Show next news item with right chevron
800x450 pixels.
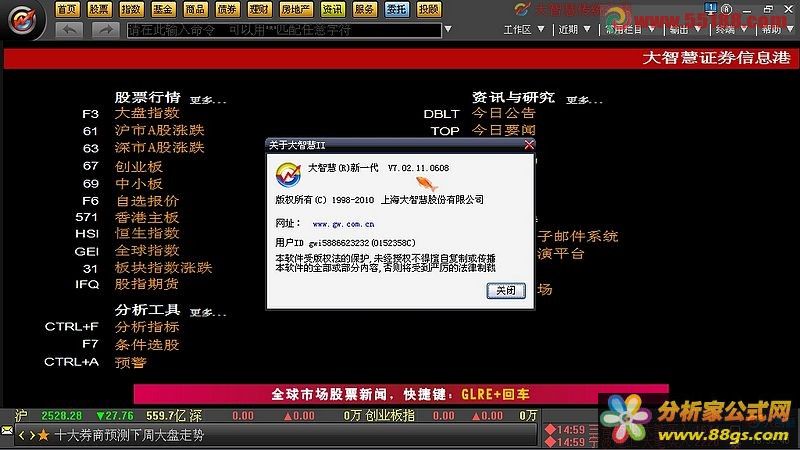click(x=32, y=435)
